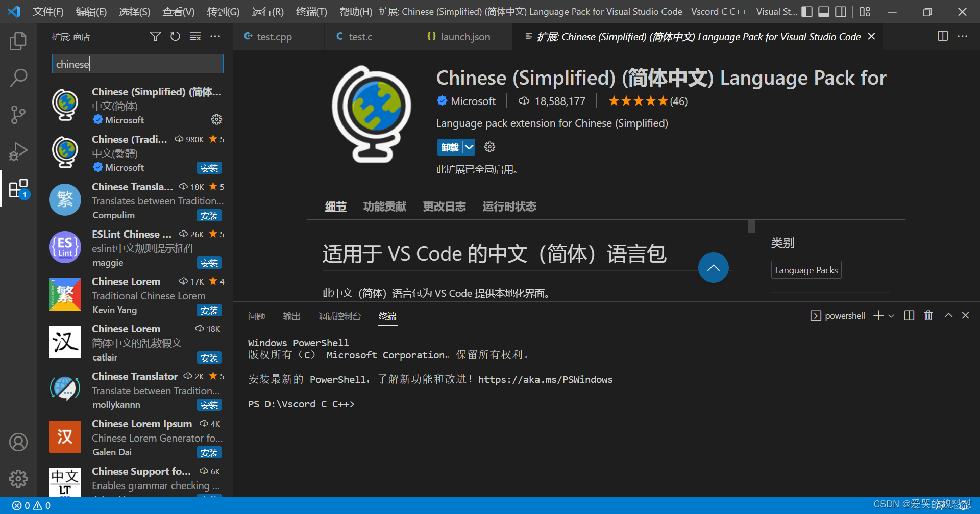Screen dimensions: 980x514
Task: Switch to 问题 panel tab
Action: coord(257,316)
